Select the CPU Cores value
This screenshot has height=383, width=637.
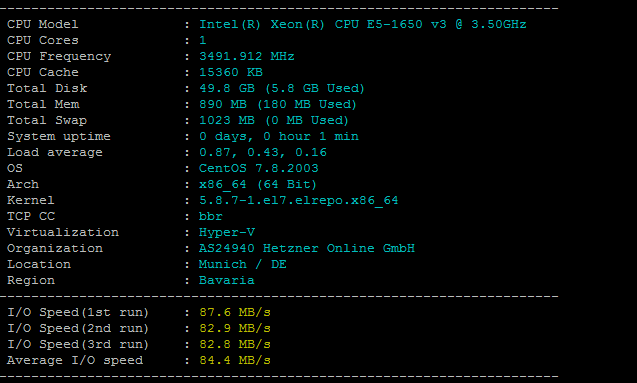(203, 40)
